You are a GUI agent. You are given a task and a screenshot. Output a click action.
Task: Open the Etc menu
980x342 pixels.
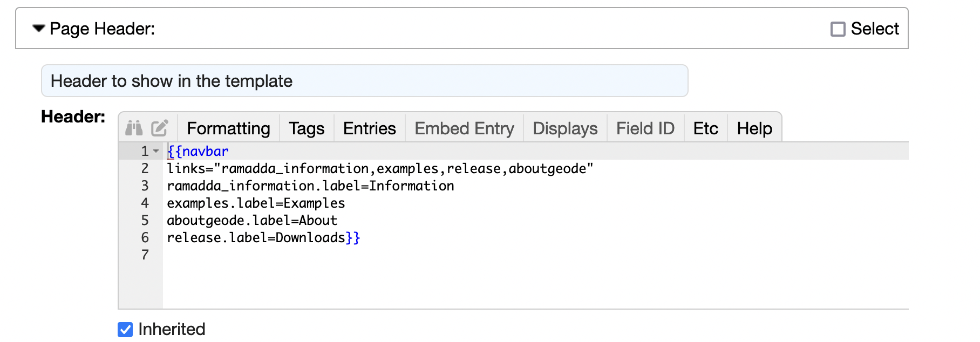[x=705, y=128]
